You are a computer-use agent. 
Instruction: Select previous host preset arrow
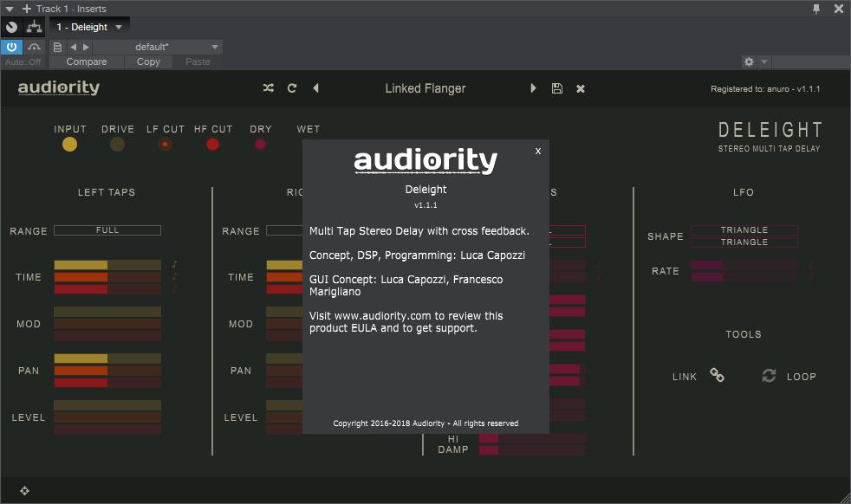click(74, 48)
